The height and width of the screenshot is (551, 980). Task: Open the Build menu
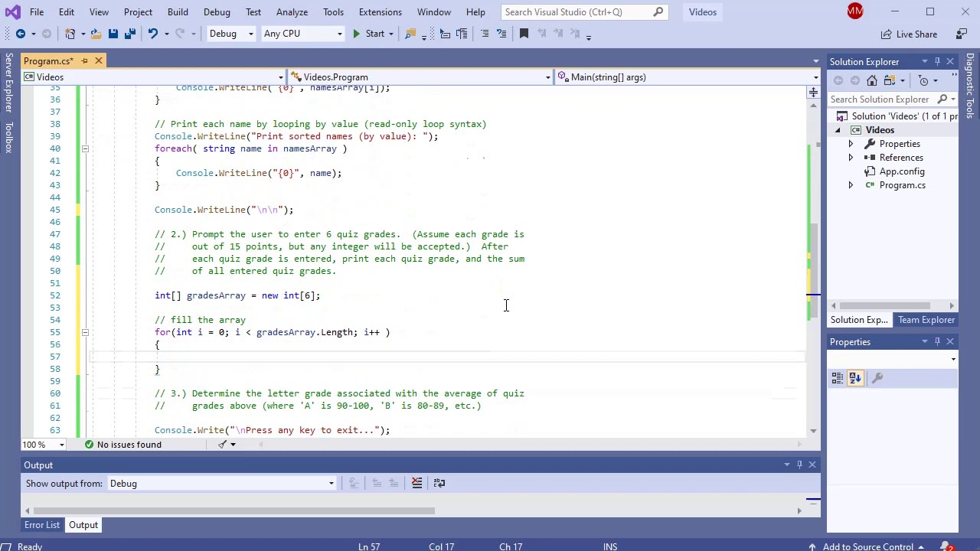(x=178, y=11)
